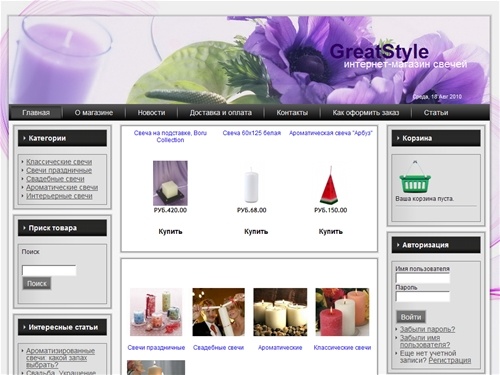This screenshot has height=375, width=500.
Task: Click the festive candles category image
Action: (x=156, y=312)
